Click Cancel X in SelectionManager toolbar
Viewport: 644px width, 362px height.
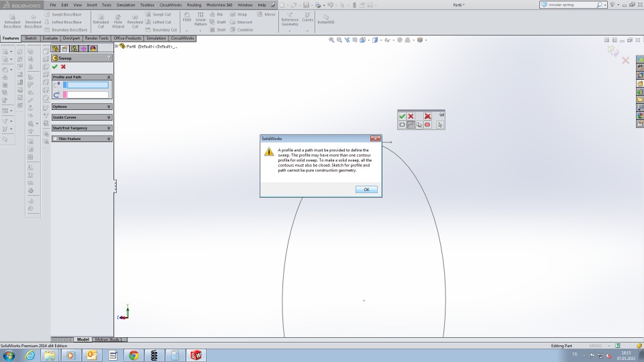pyautogui.click(x=411, y=116)
